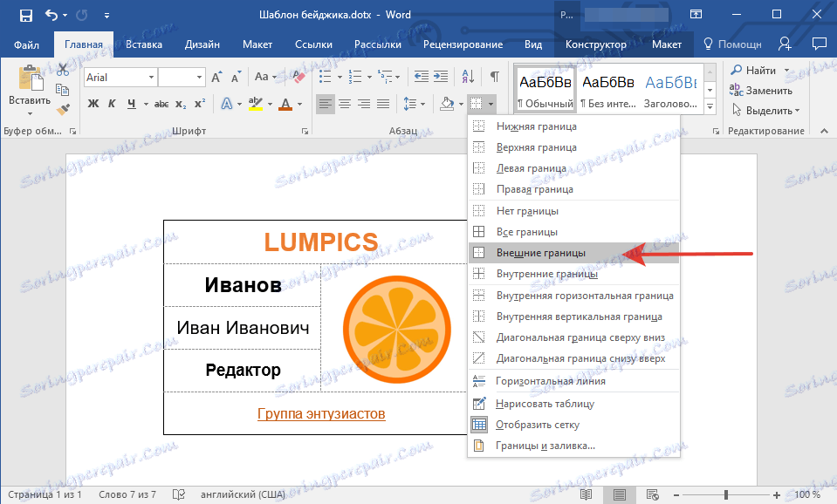Clear all formatting with eraser icon

(x=298, y=78)
